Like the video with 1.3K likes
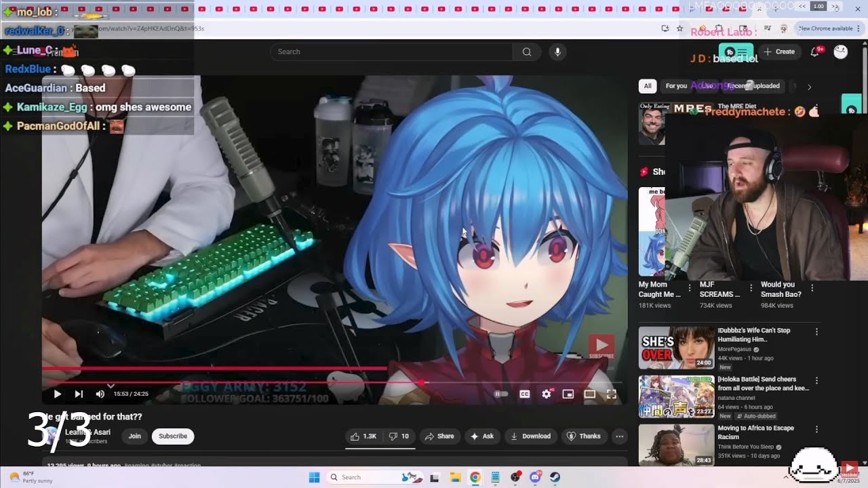The image size is (868, 488). 364,436
